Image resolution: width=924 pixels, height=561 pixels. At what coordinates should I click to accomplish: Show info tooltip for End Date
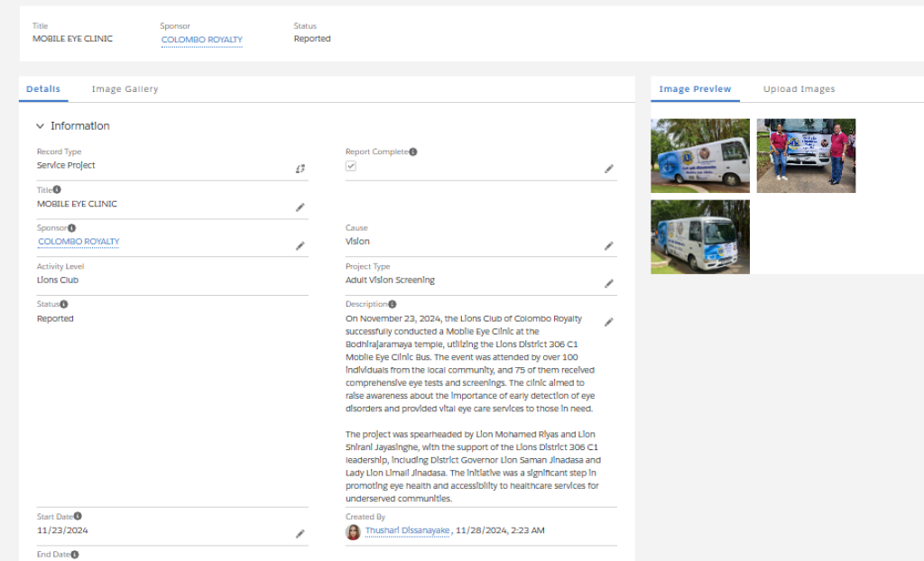(x=75, y=555)
